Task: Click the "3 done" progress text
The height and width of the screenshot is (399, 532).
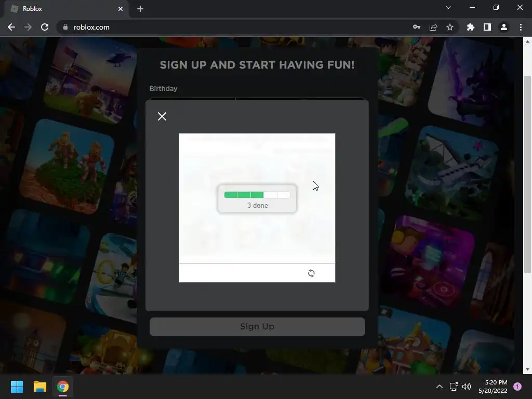Action: tap(258, 205)
